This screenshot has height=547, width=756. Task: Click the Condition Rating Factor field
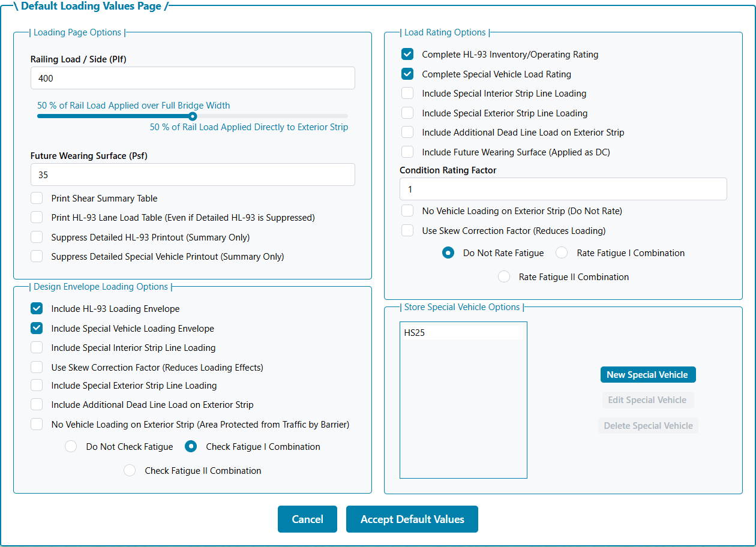pos(563,190)
